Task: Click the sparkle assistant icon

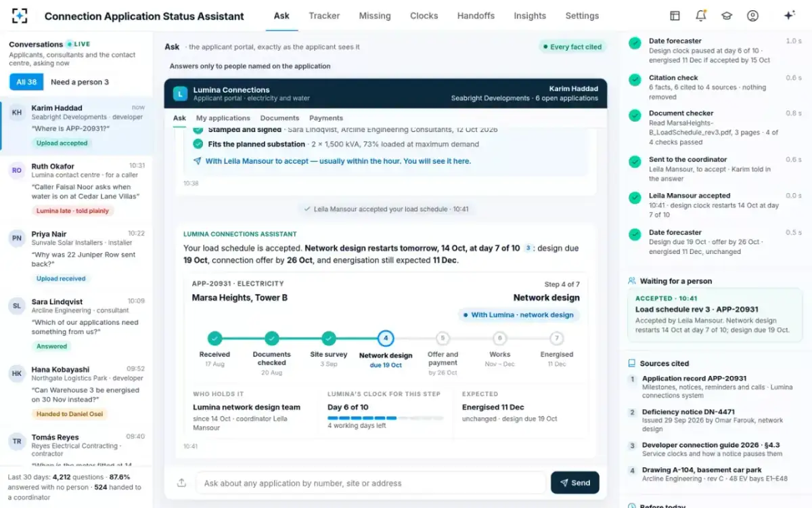Action: point(789,16)
